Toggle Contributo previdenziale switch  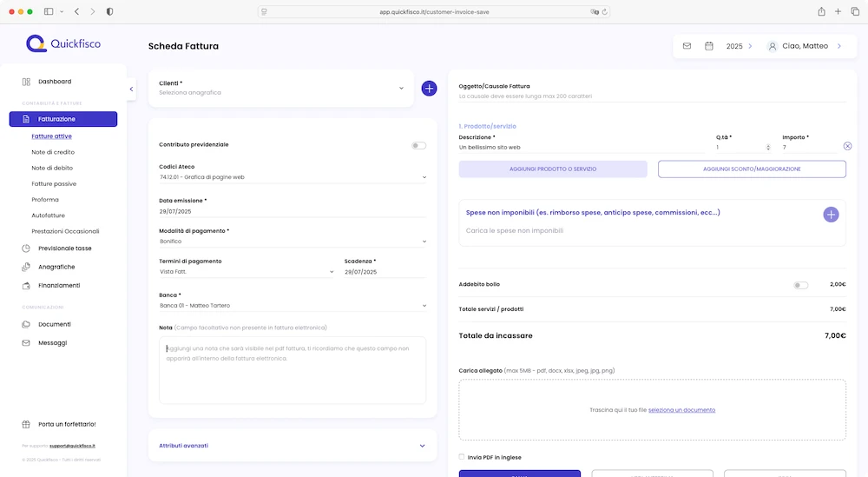point(418,145)
